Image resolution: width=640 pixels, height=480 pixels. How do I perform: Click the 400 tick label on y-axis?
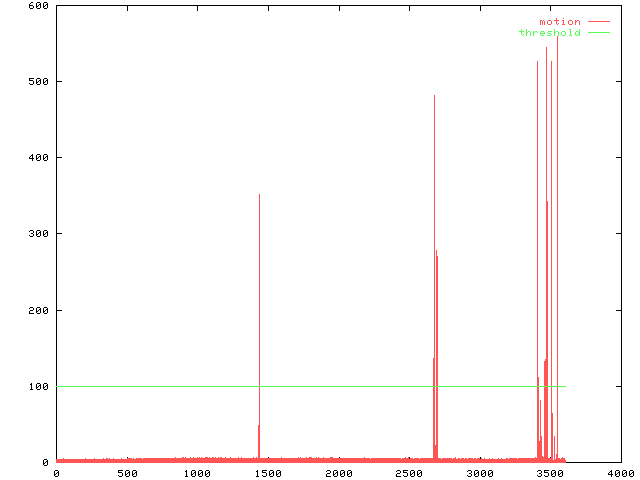pyautogui.click(x=38, y=158)
